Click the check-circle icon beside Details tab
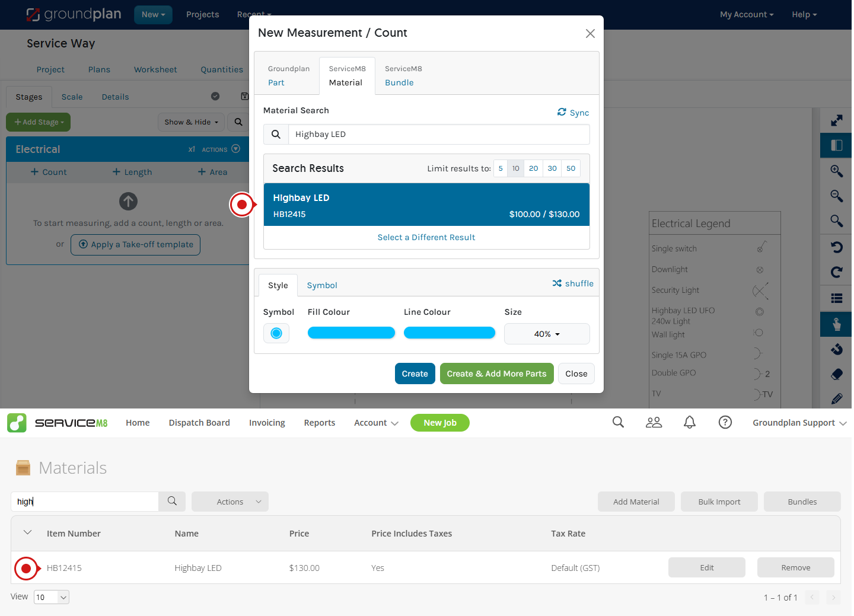Screen dimensions: 854x616 (215, 96)
